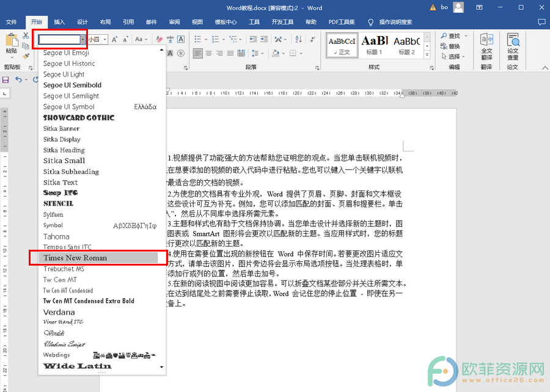Image resolution: width=550 pixels, height=392 pixels.
Task: Click the Copy icon
Action: 26,46
